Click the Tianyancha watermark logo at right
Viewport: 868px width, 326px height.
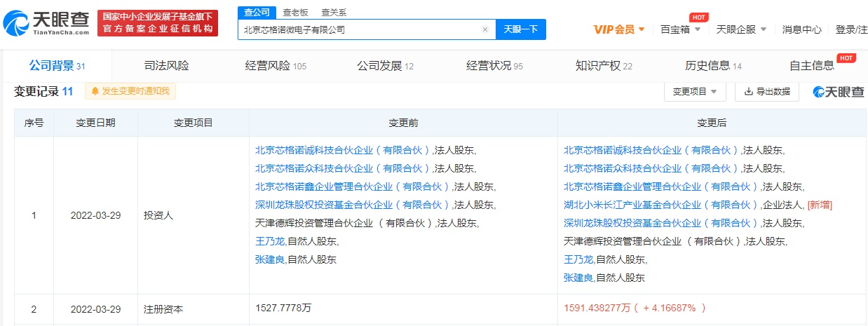point(838,92)
